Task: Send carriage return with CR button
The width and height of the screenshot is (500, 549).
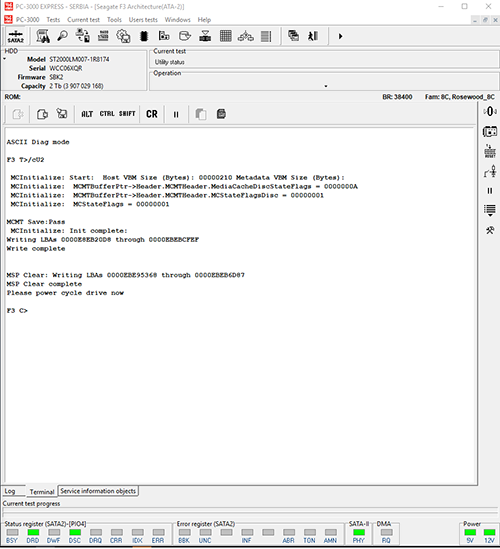Action: [152, 114]
